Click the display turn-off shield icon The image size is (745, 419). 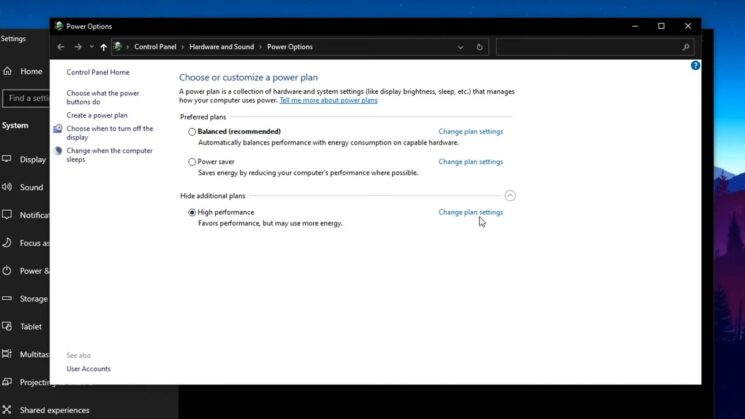(58, 129)
